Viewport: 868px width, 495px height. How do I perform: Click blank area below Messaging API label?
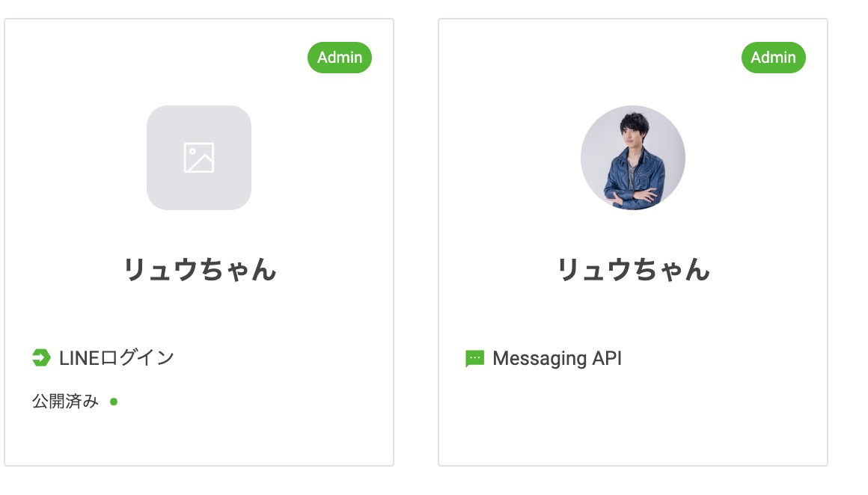pyautogui.click(x=633, y=415)
